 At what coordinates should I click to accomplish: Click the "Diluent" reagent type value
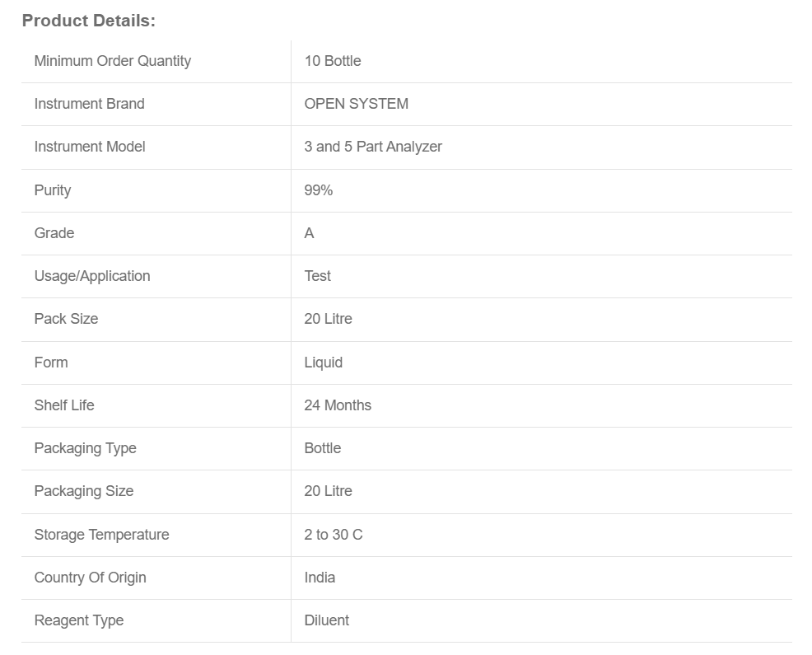click(x=326, y=620)
